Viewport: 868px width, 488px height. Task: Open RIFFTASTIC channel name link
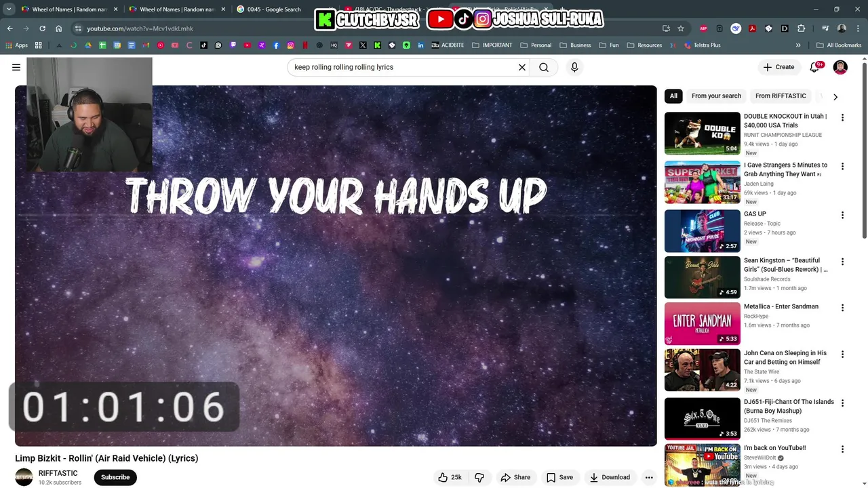tap(58, 473)
